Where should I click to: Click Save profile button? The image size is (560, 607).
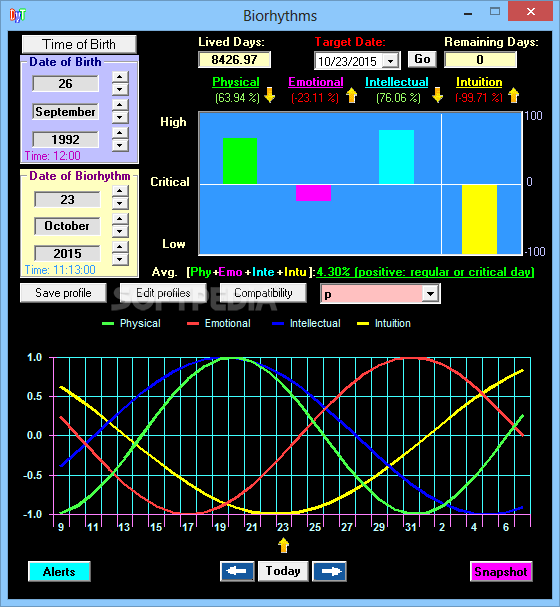click(63, 293)
